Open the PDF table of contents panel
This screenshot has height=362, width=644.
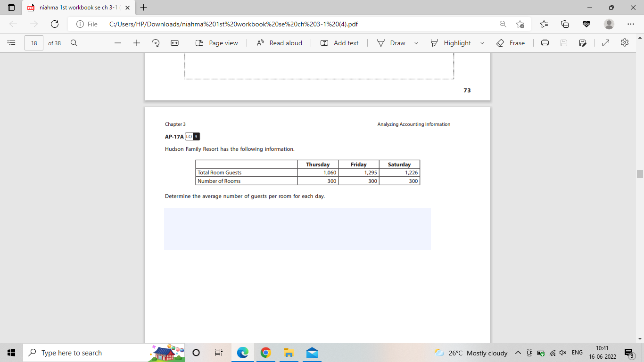tap(11, 43)
